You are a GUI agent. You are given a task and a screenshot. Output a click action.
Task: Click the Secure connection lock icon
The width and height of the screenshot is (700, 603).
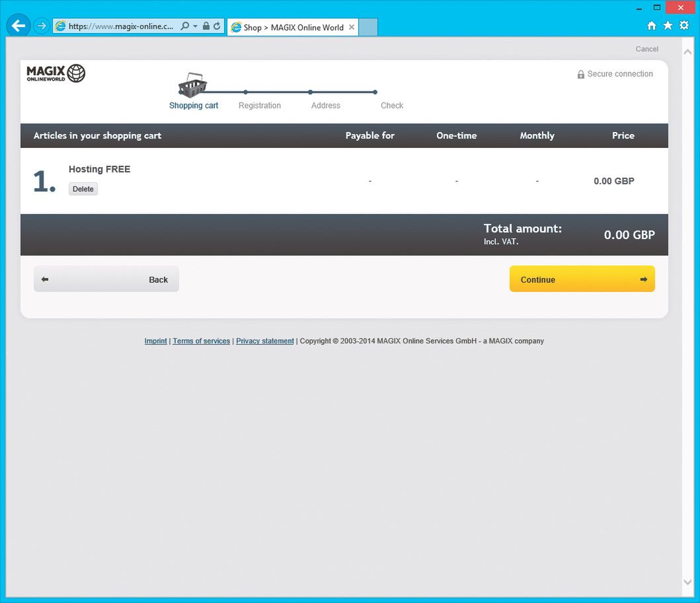[581, 75]
